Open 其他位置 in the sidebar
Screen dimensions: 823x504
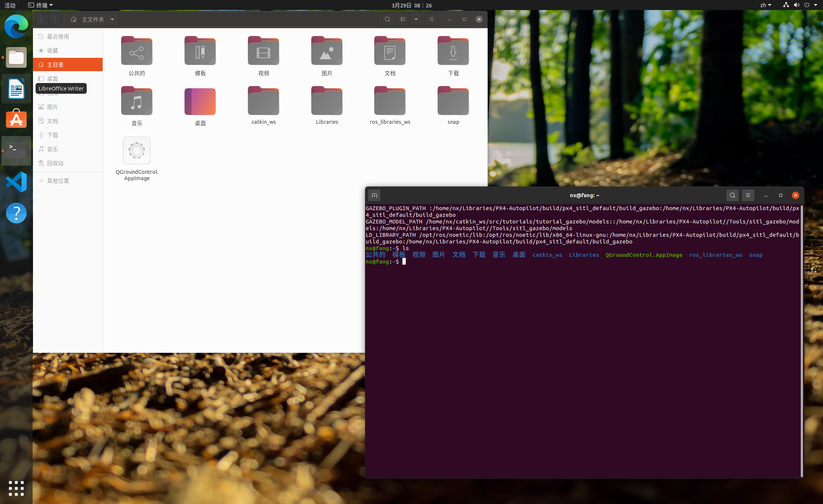tap(68, 180)
